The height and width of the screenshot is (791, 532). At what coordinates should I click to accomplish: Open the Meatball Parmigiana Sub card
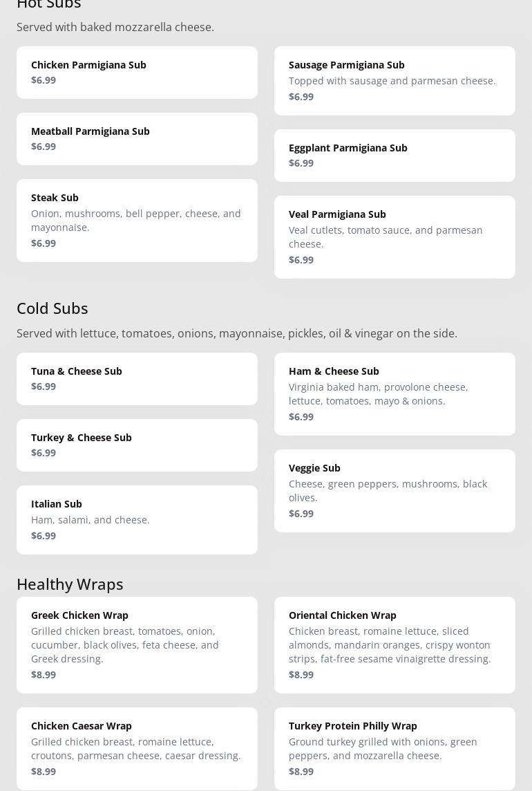tap(137, 139)
